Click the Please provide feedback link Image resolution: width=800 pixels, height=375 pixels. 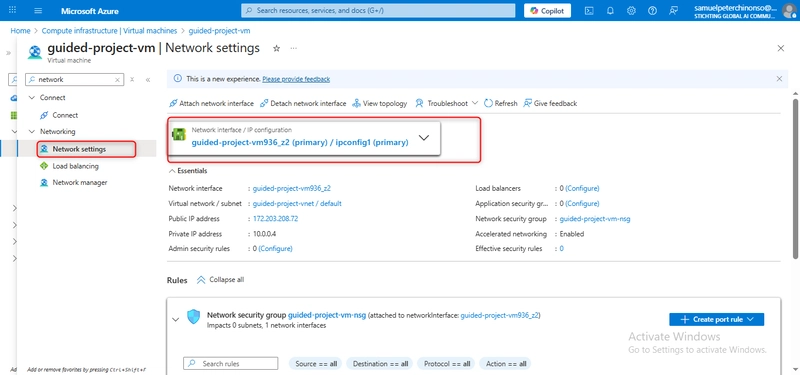pyautogui.click(x=296, y=79)
